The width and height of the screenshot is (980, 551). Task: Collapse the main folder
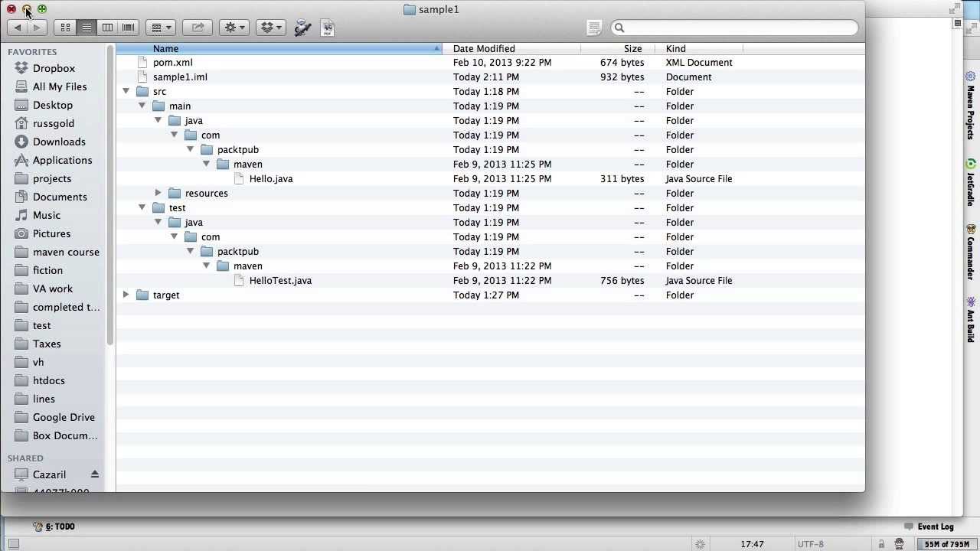142,106
